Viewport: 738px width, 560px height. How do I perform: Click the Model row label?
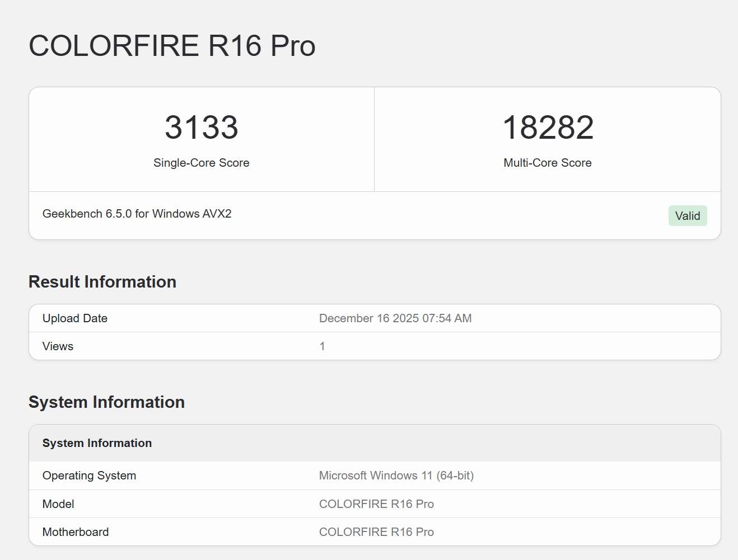58,504
